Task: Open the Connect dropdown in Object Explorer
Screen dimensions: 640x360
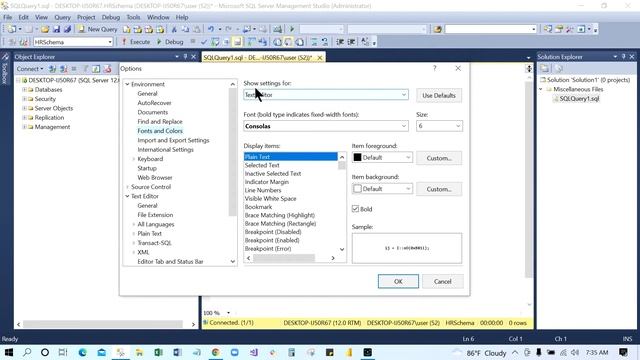Action: pos(30,69)
